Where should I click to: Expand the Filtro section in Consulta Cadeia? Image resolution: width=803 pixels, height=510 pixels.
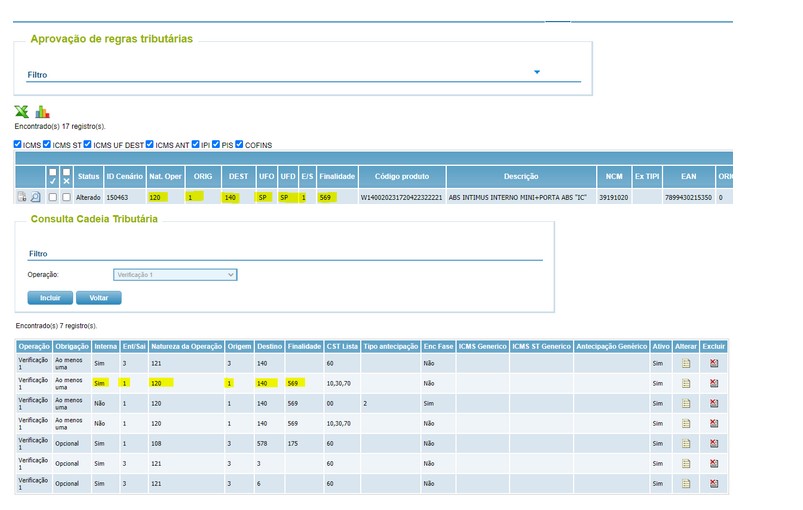[x=38, y=253]
